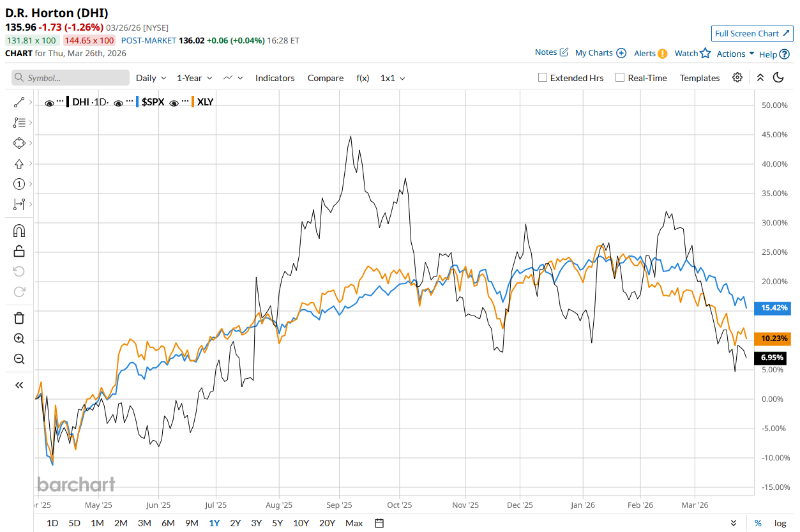The image size is (800, 532).
Task: Select the 6M time range
Action: point(168,523)
